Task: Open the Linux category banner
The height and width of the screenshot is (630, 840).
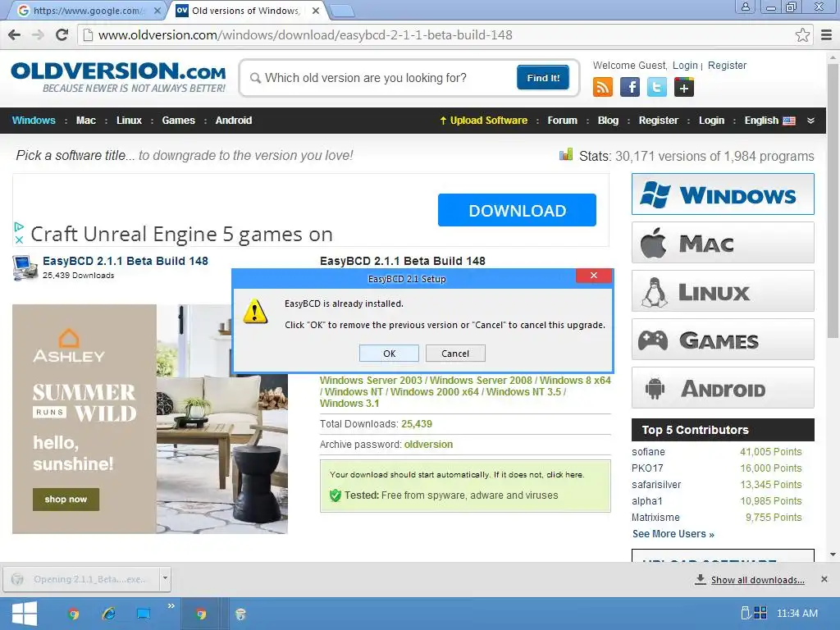Action: point(723,291)
